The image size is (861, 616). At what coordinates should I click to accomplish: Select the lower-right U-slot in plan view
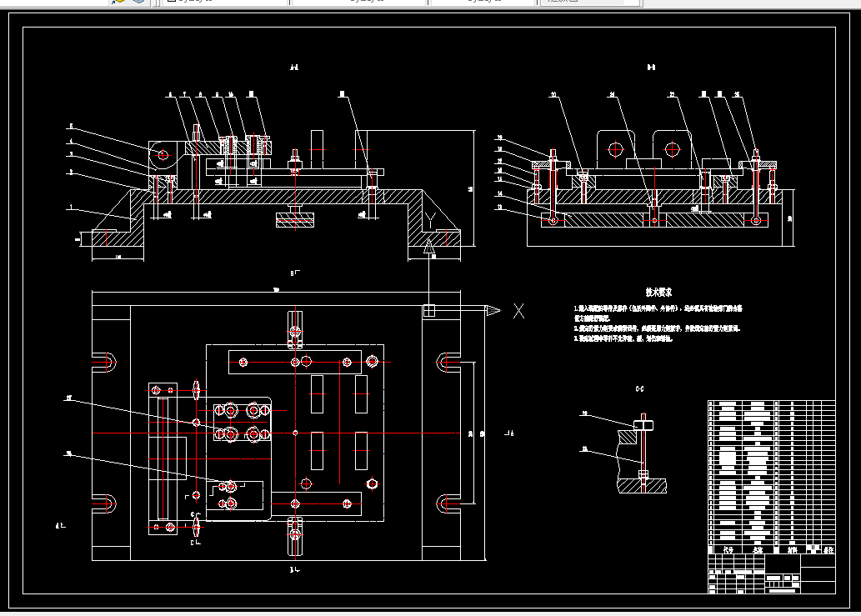point(448,503)
